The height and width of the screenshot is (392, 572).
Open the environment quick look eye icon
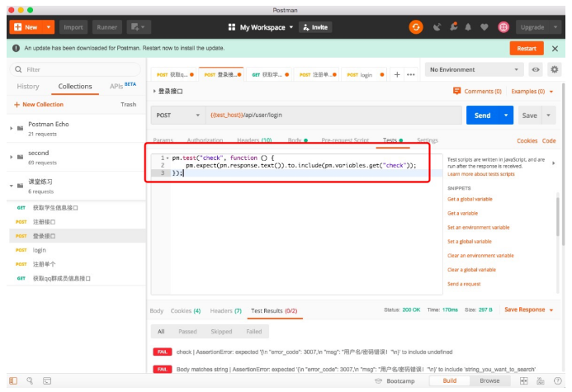[x=535, y=69]
